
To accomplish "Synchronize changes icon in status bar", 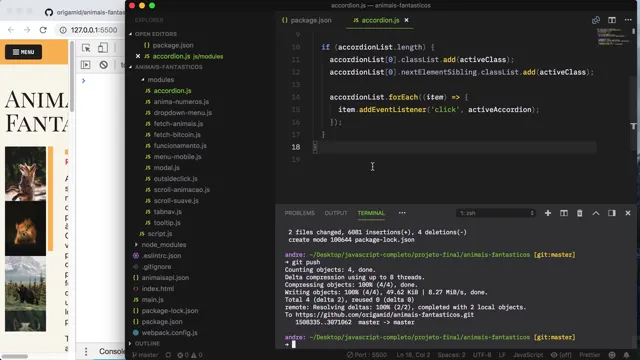I will (x=168, y=355).
